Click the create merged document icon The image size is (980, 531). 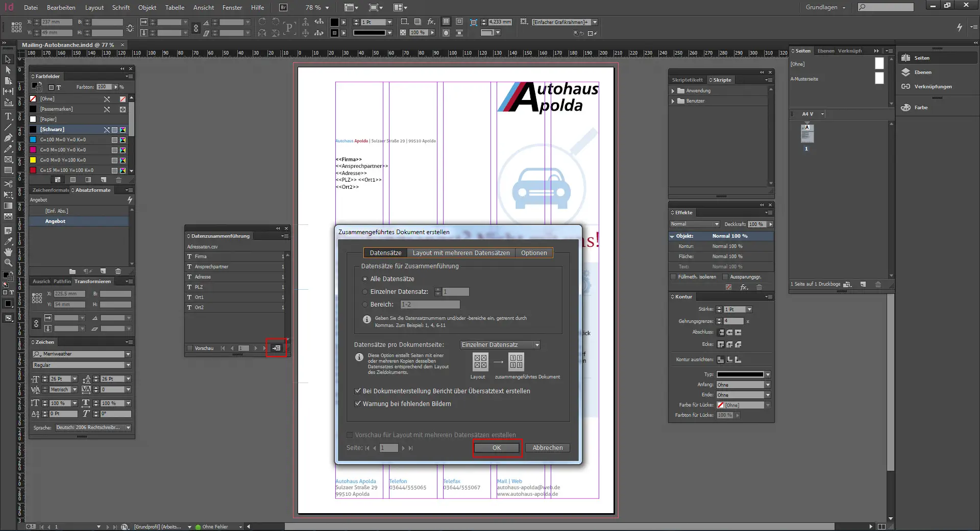276,348
